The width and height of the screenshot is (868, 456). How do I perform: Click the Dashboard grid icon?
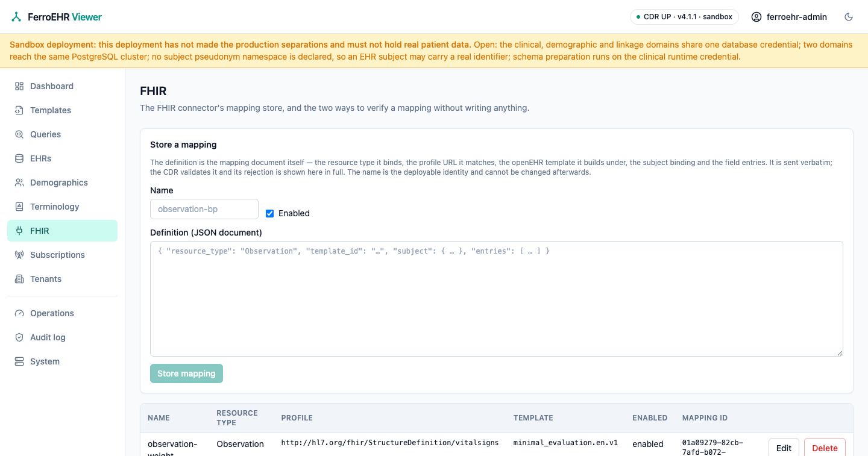pyautogui.click(x=19, y=86)
